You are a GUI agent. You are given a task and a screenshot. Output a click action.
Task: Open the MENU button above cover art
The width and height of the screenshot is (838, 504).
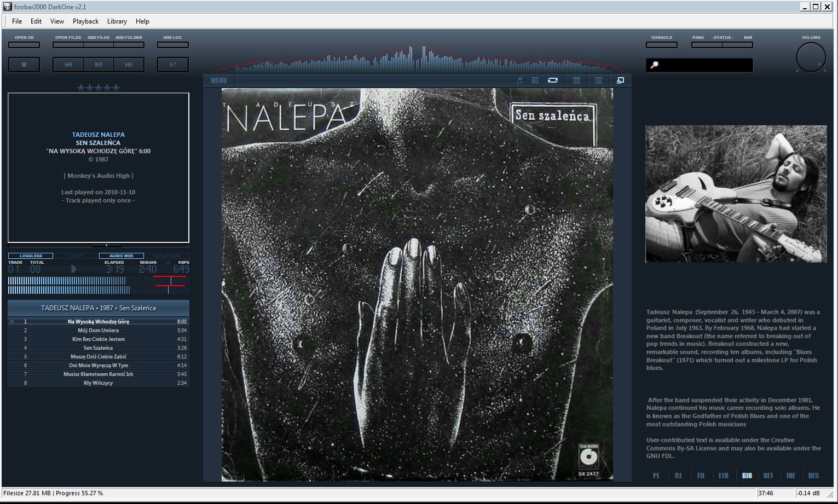218,80
